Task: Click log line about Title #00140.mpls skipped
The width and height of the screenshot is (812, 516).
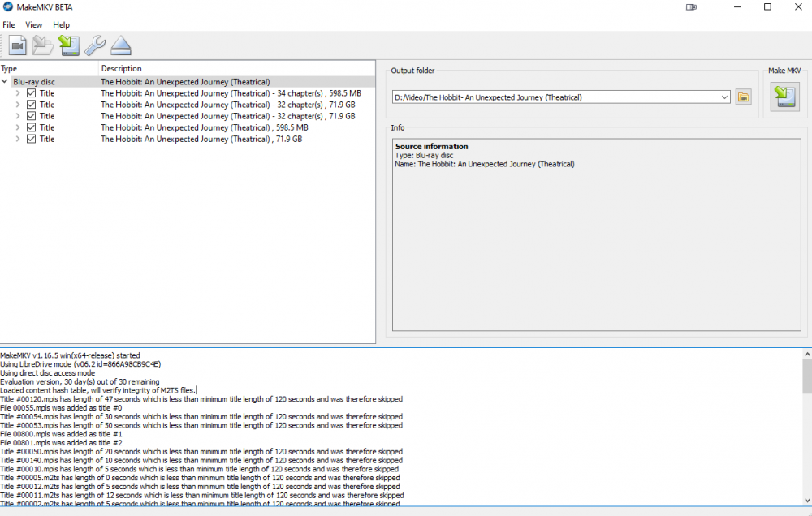Action: (201, 460)
